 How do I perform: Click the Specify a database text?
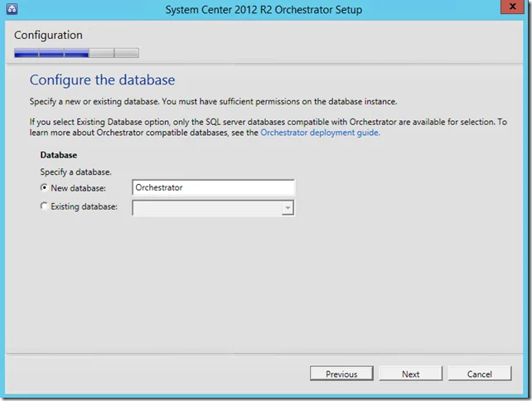click(75, 172)
